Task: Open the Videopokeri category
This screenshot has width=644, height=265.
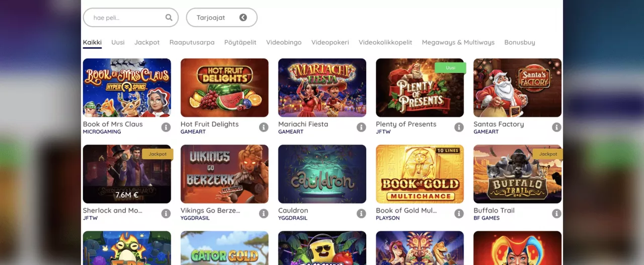Action: [330, 42]
